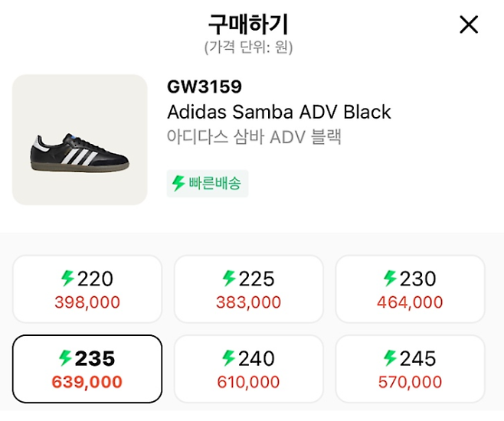Image resolution: width=504 pixels, height=421 pixels.
Task: Click the lightning icon beside size 240
Action: (229, 358)
